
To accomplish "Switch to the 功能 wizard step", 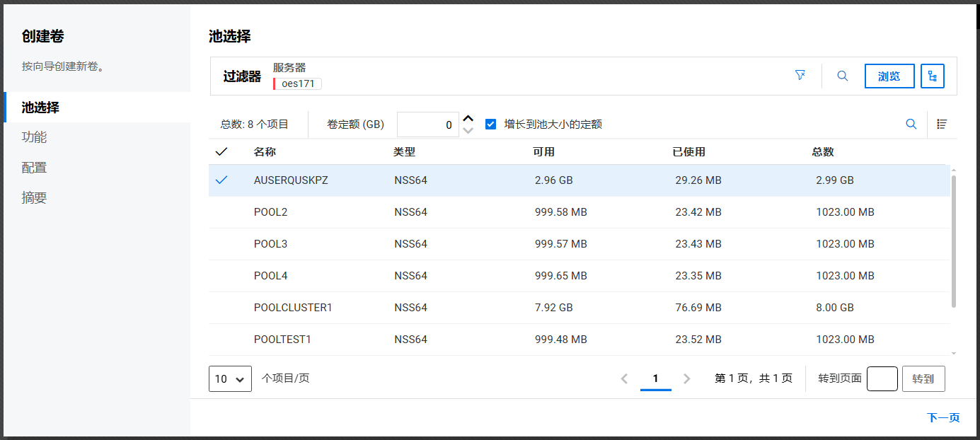I will 34,137.
